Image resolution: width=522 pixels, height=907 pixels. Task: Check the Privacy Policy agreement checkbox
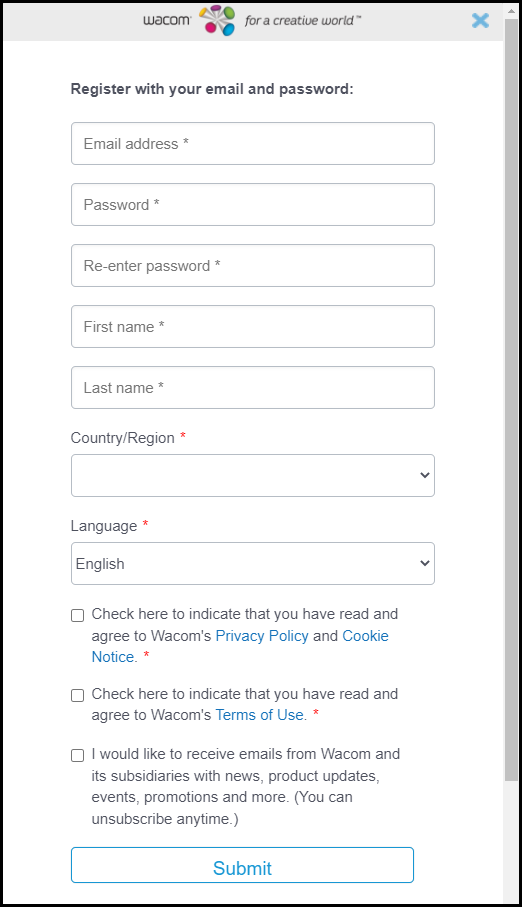[78, 615]
